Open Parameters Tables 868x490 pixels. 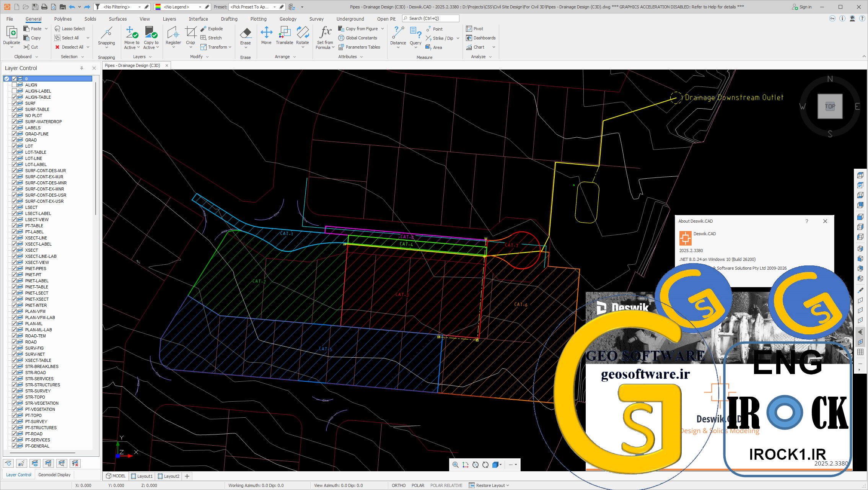[x=359, y=47]
